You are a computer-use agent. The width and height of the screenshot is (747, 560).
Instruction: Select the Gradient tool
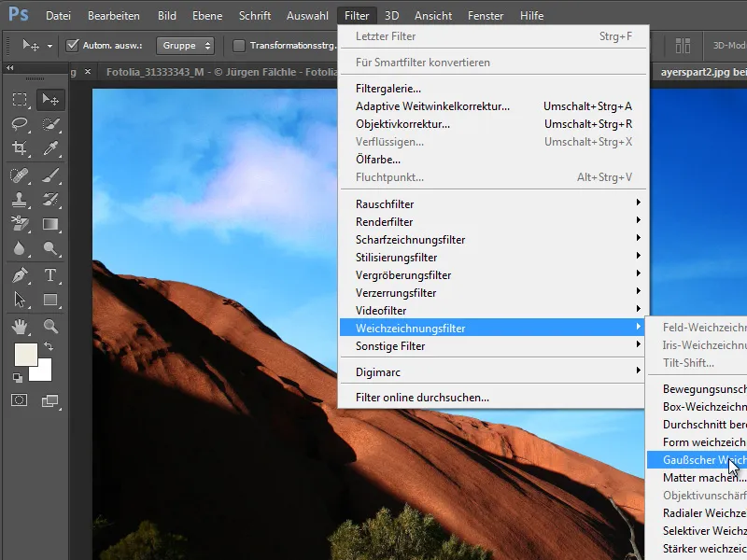pos(50,224)
